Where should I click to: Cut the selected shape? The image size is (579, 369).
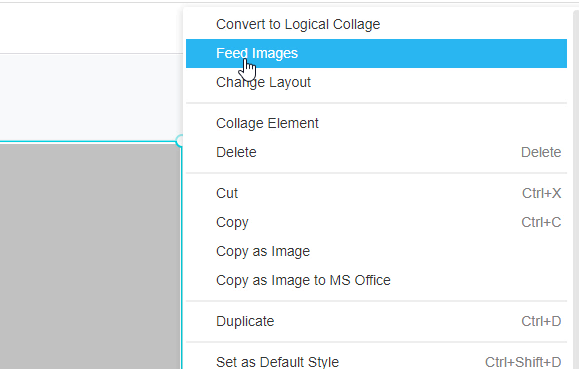point(376,193)
